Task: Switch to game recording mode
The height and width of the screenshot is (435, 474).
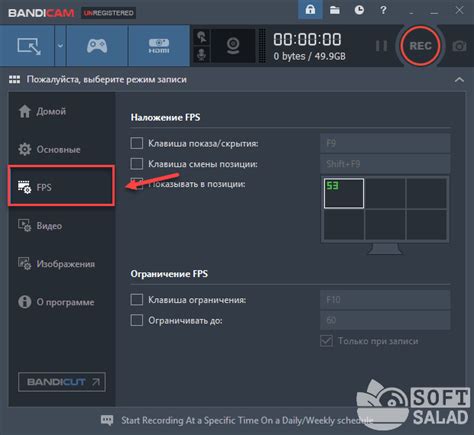Action: pyautogui.click(x=97, y=46)
